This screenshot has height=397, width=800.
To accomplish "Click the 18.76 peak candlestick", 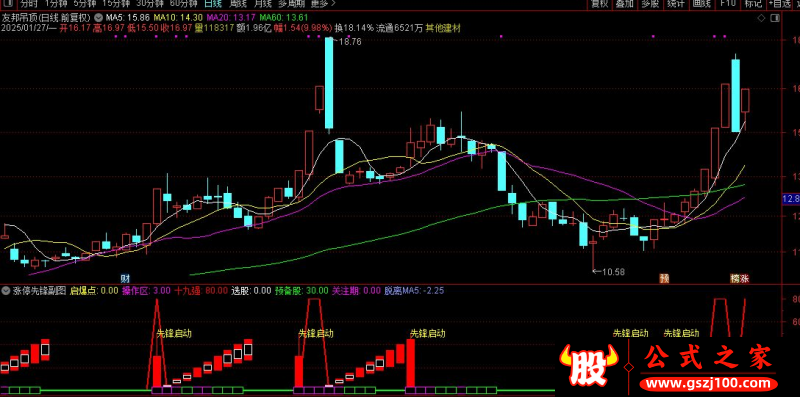I will point(329,83).
